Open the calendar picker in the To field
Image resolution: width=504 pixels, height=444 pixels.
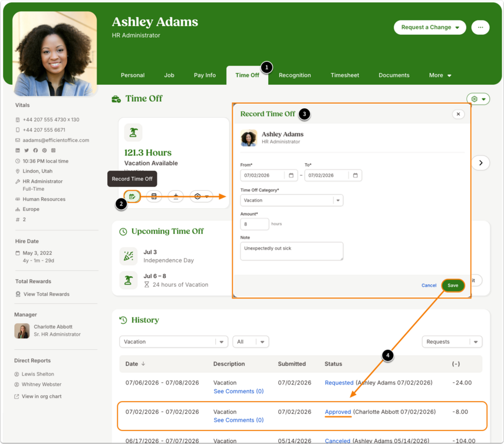point(355,175)
